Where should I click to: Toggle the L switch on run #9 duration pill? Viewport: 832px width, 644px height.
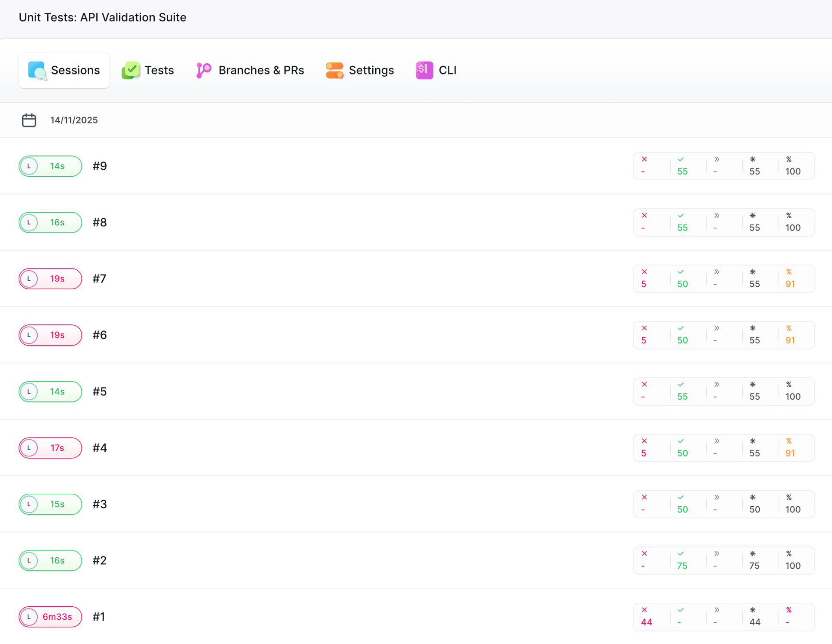[29, 166]
